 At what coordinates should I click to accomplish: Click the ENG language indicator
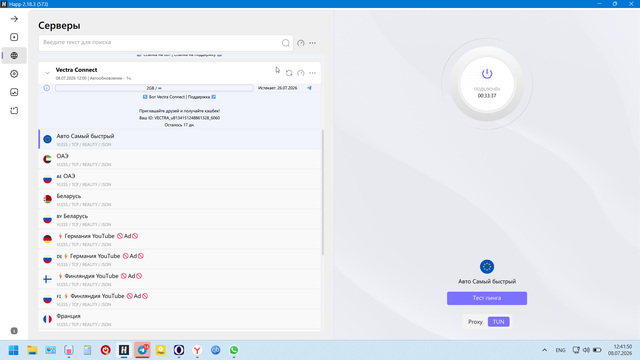(560, 350)
